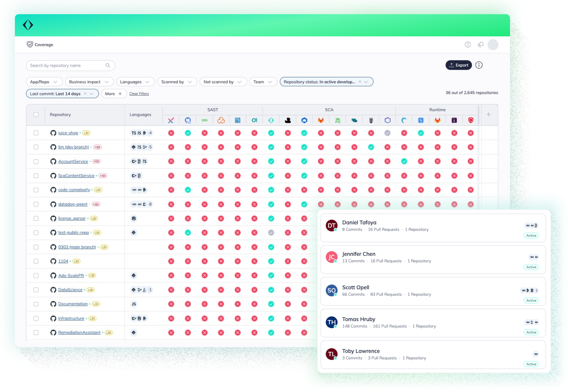Click the Qualys Runtime column icon
This screenshot has width=568, height=392.
[x=471, y=120]
